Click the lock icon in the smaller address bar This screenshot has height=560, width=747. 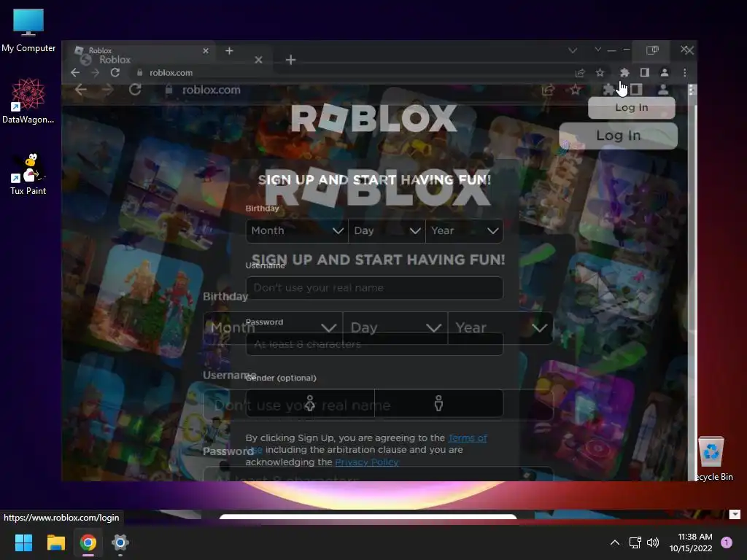click(x=139, y=73)
